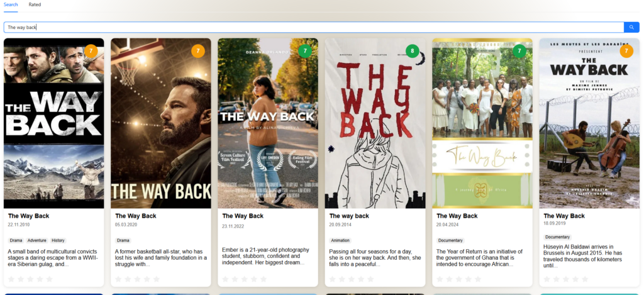The height and width of the screenshot is (295, 644).
Task: Rate the 22.11.2010 movie five stars
Action: point(49,279)
